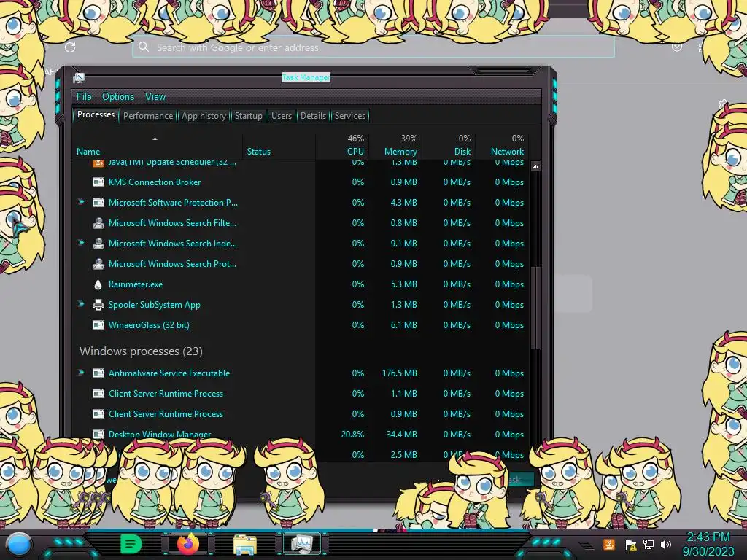Viewport: 747px width, 560px height.
Task: Open File Explorer from the taskbar
Action: tap(245, 545)
